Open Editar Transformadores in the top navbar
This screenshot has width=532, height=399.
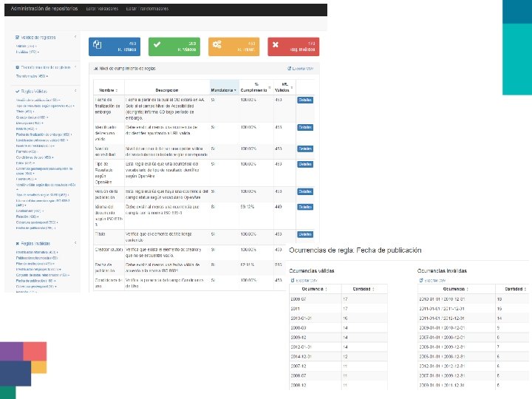[x=147, y=9]
